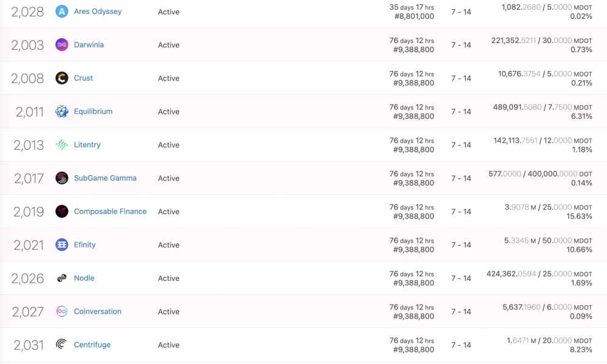Click the Coinversation logo icon
Viewport: 607px width, 364px height.
point(61,311)
